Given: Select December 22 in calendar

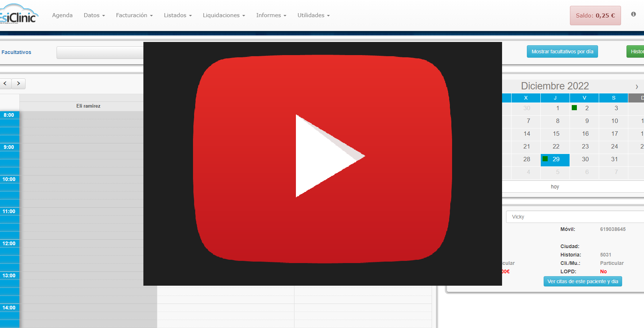Looking at the screenshot, I should 555,147.
